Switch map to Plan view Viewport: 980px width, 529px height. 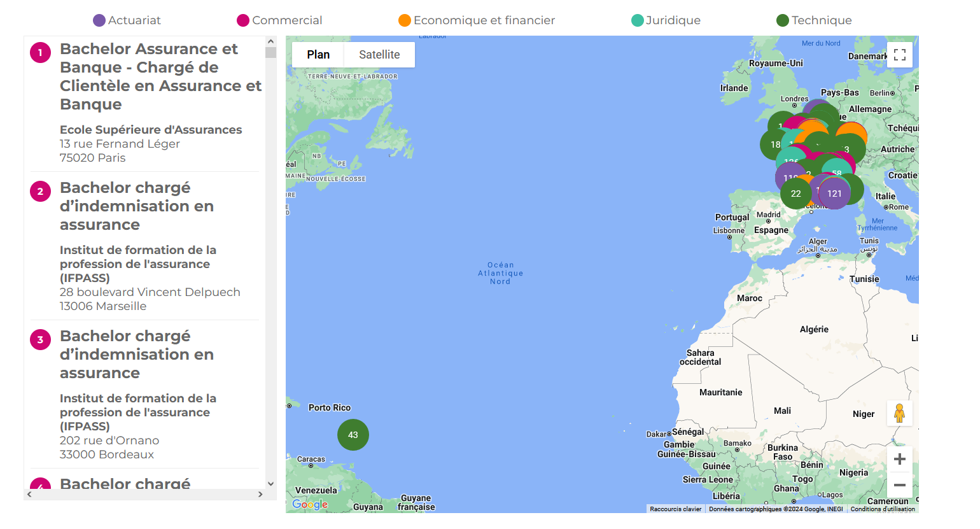coord(318,55)
